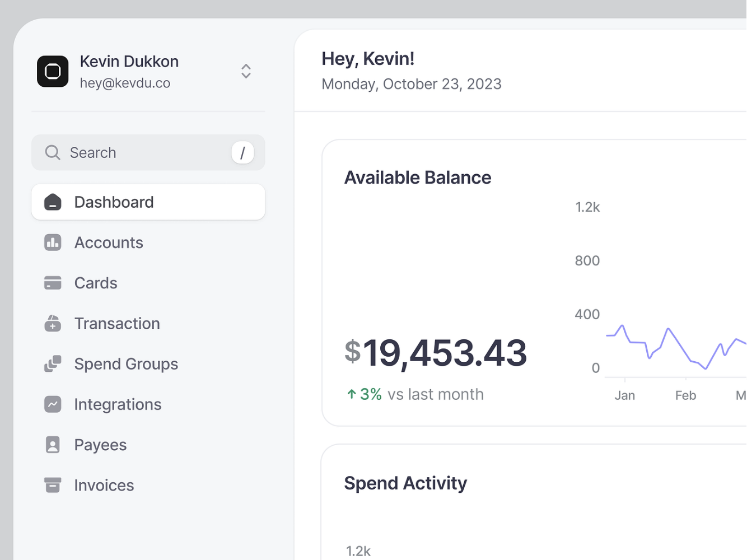Screen dimensions: 747x560
Task: Select the Payees menu label
Action: click(x=100, y=445)
